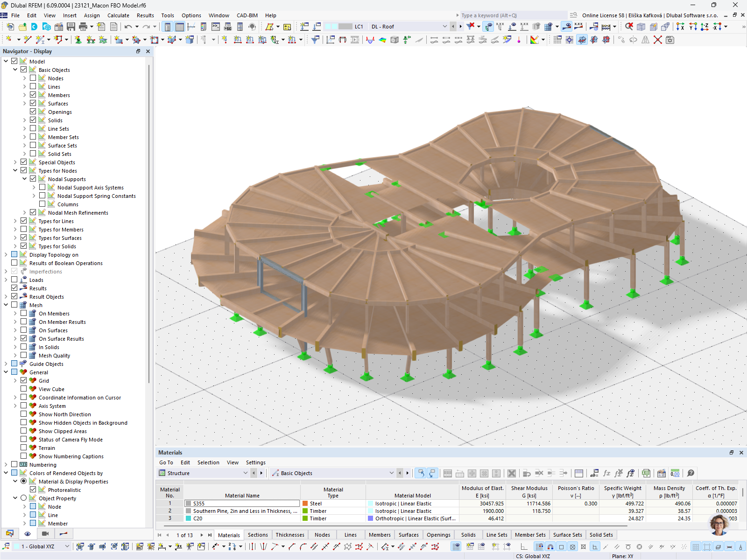Expand the Special Objects tree node
The image size is (747, 560).
tap(15, 162)
